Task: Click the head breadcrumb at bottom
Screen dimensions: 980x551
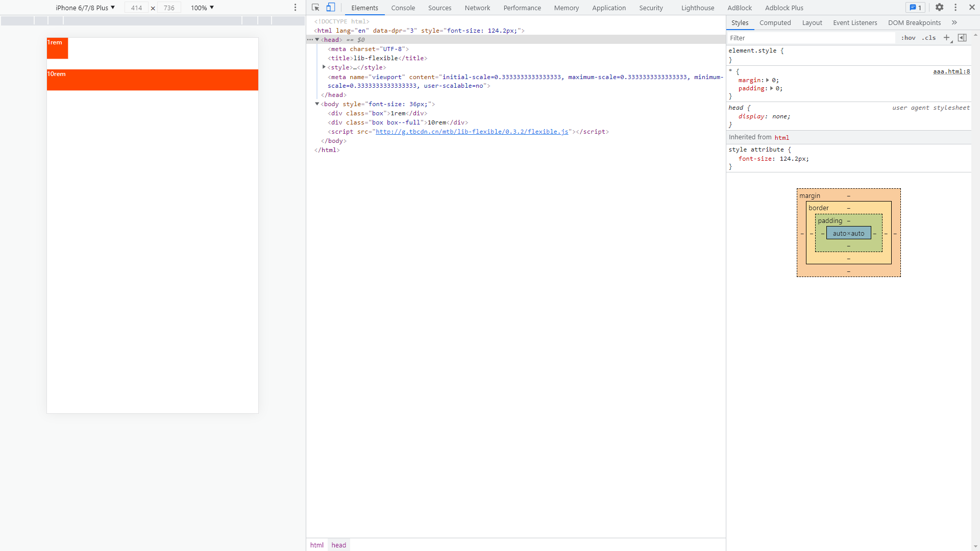Action: click(338, 545)
